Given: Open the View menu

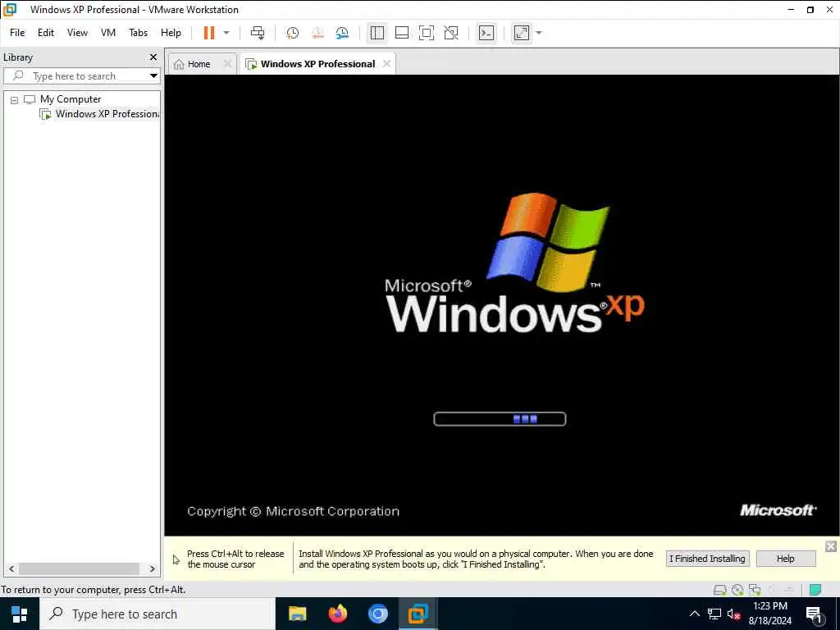Looking at the screenshot, I should 77,33.
